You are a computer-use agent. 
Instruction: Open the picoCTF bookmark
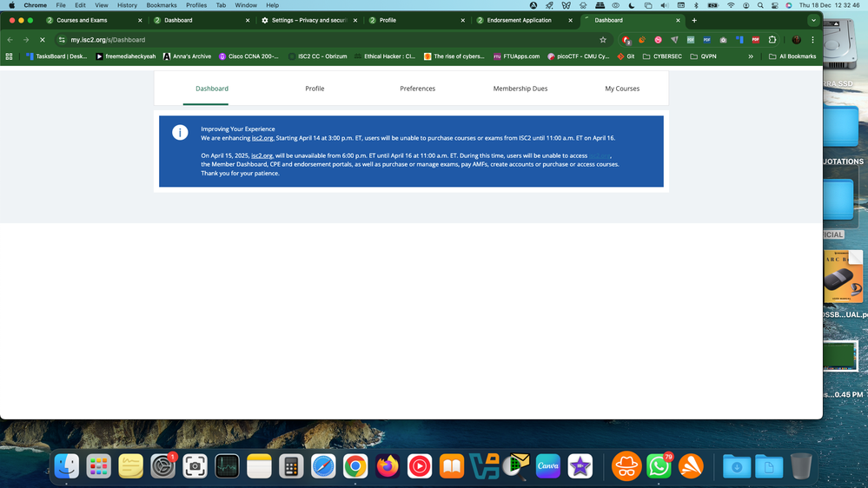[x=578, y=56]
